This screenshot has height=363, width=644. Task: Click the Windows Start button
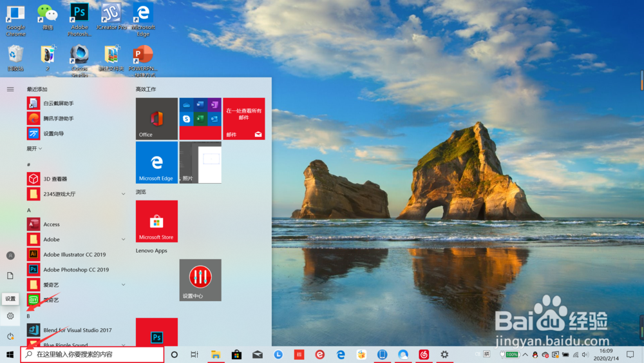click(x=10, y=355)
